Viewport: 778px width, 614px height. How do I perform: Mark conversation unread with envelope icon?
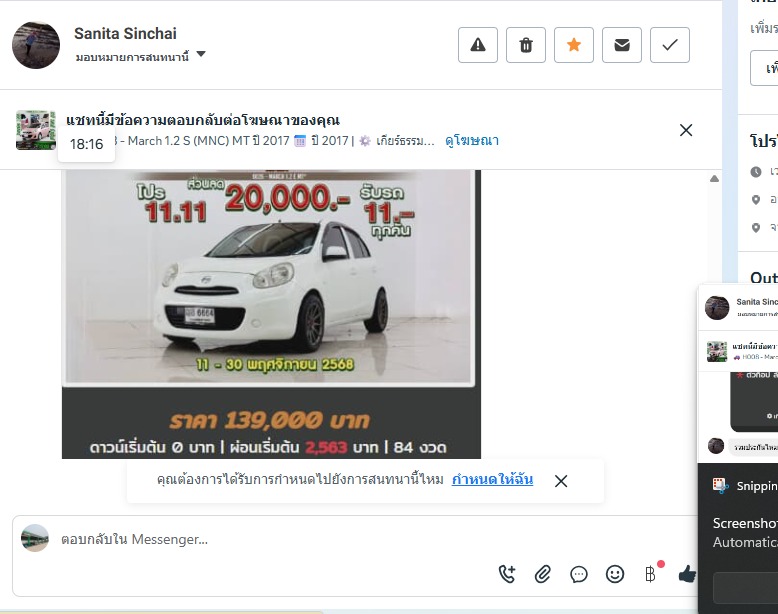click(x=622, y=45)
